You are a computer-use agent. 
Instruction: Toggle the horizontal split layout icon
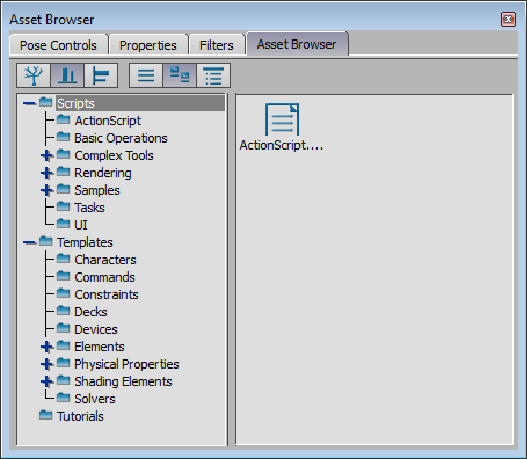[x=101, y=75]
